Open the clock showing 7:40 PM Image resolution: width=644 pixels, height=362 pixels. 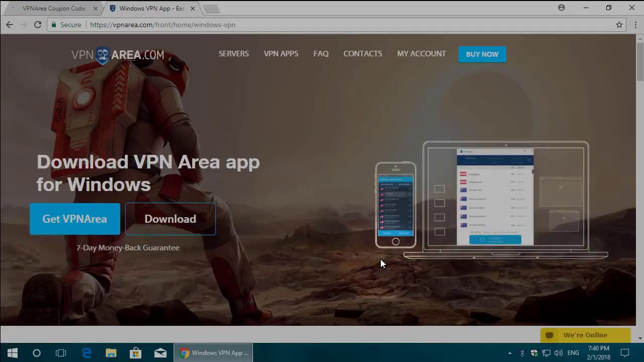pyautogui.click(x=598, y=353)
